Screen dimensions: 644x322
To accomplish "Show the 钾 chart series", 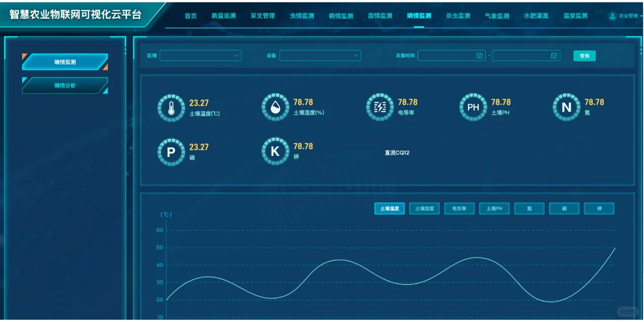I will (x=599, y=208).
